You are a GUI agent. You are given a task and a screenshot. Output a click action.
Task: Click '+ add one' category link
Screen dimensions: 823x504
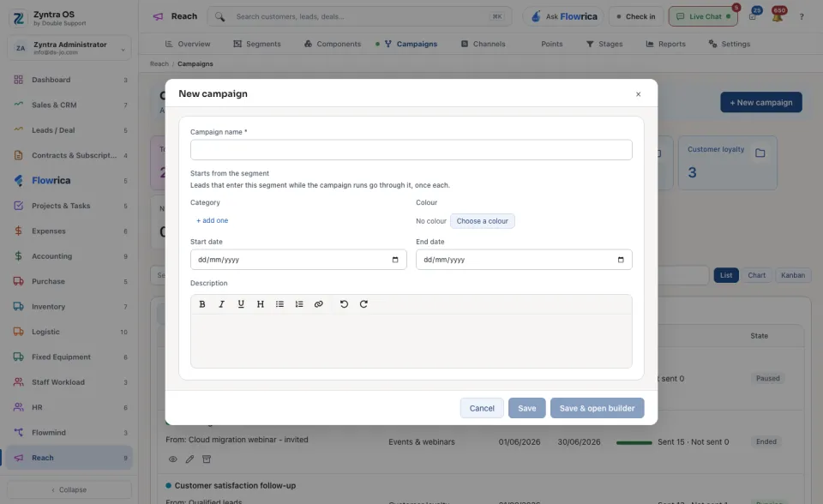(x=212, y=220)
